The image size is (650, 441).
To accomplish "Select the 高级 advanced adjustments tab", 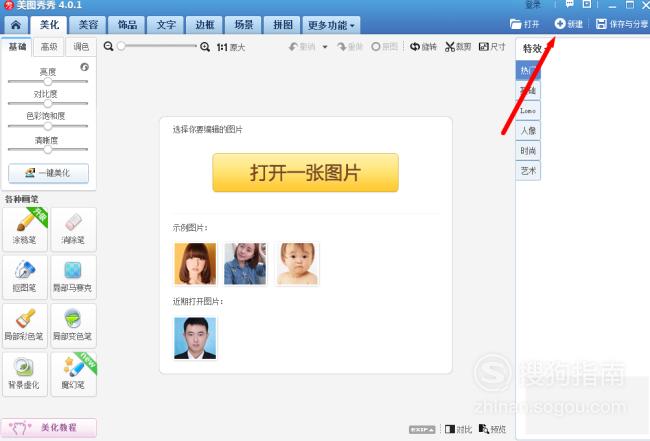I will (49, 47).
